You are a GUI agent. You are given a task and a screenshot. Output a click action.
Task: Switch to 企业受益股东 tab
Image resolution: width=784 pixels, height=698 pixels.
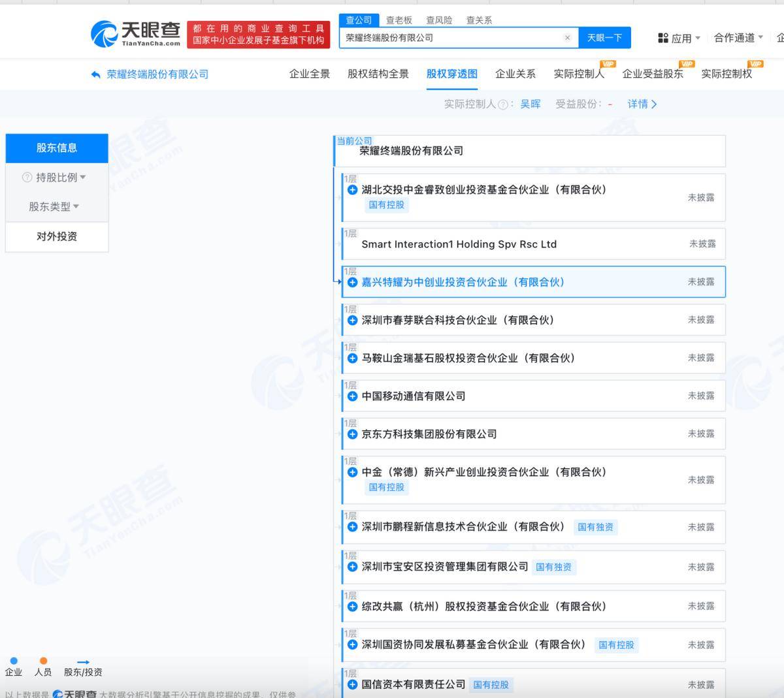[x=653, y=74]
